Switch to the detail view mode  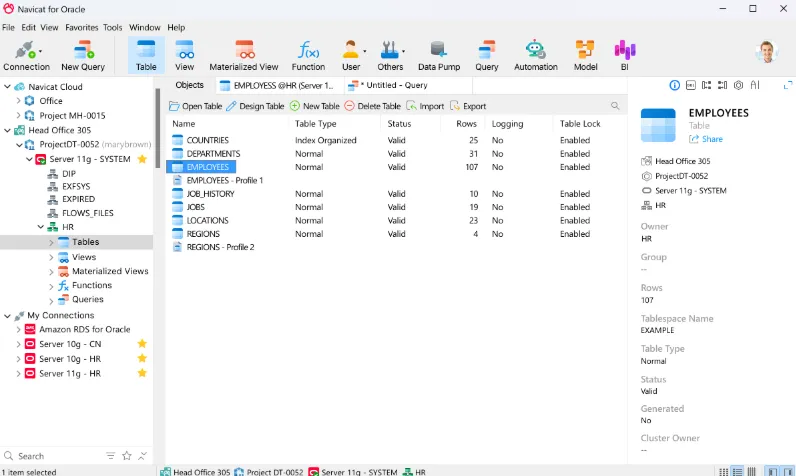point(738,471)
